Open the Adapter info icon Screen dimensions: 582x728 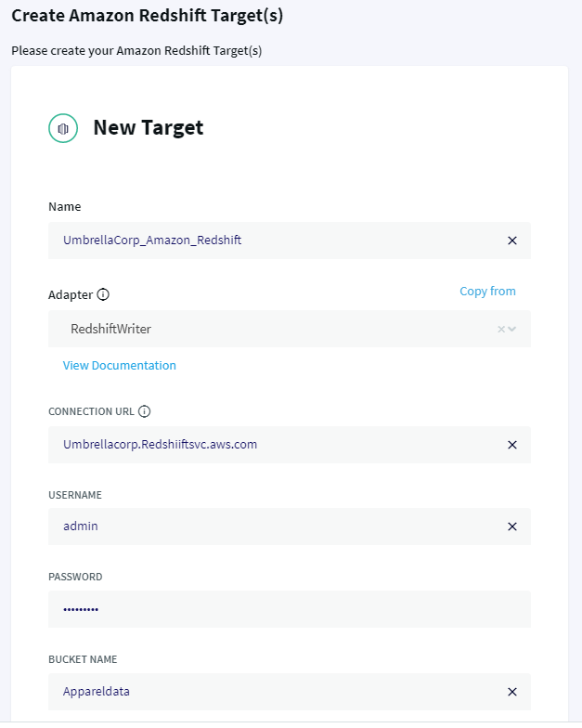pyautogui.click(x=103, y=294)
